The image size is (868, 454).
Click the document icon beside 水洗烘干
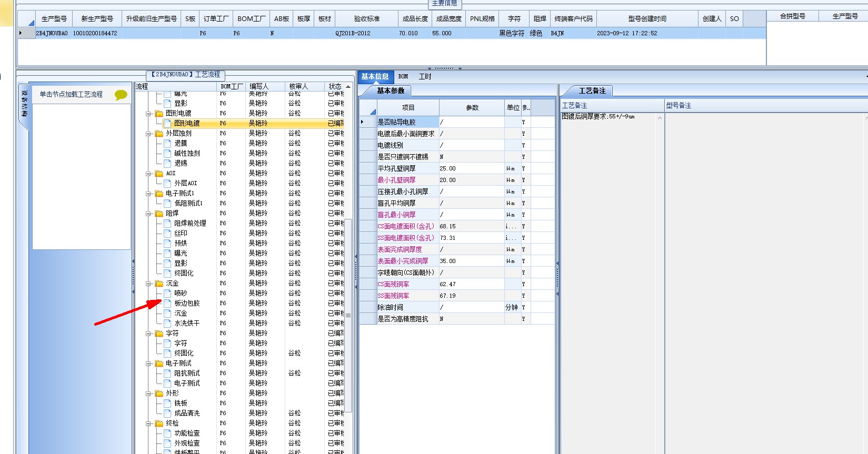(x=167, y=323)
